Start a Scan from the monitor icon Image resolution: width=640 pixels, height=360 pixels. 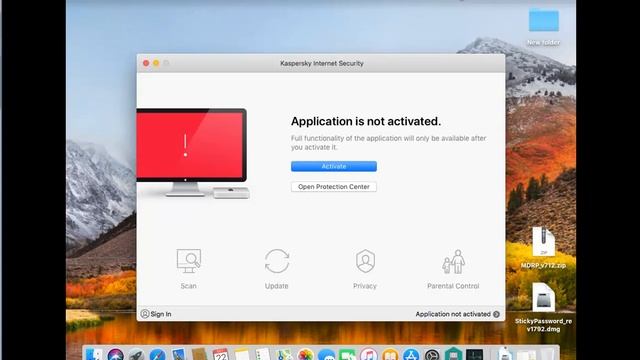coord(189,261)
